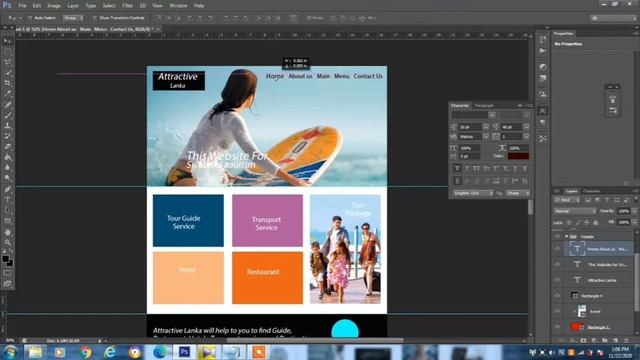Open Internet Explorer from the taskbar
This screenshot has height=360, width=640.
(x=110, y=352)
